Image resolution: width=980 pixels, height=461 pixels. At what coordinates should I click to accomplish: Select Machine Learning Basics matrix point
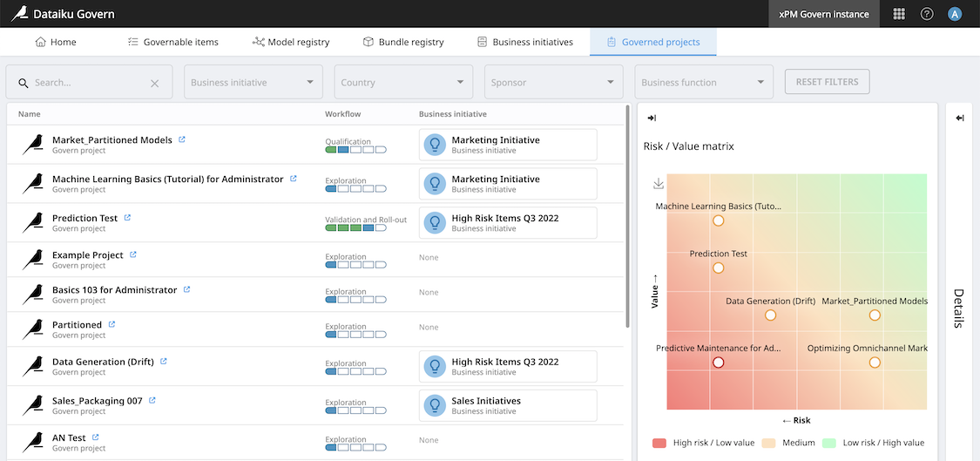click(718, 220)
